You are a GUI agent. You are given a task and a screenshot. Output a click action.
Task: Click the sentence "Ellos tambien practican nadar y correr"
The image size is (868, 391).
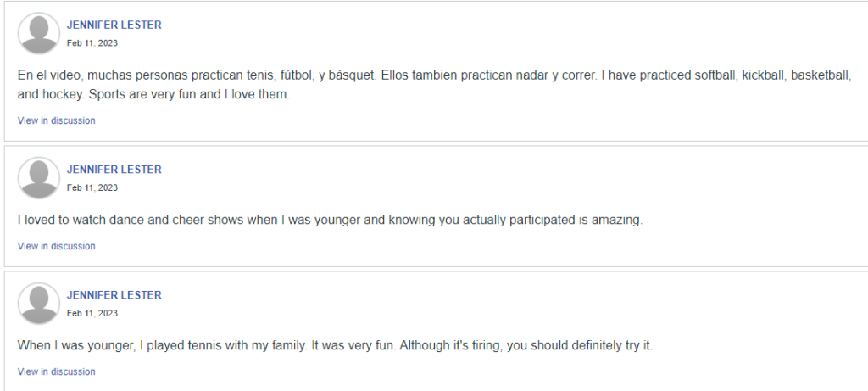489,75
